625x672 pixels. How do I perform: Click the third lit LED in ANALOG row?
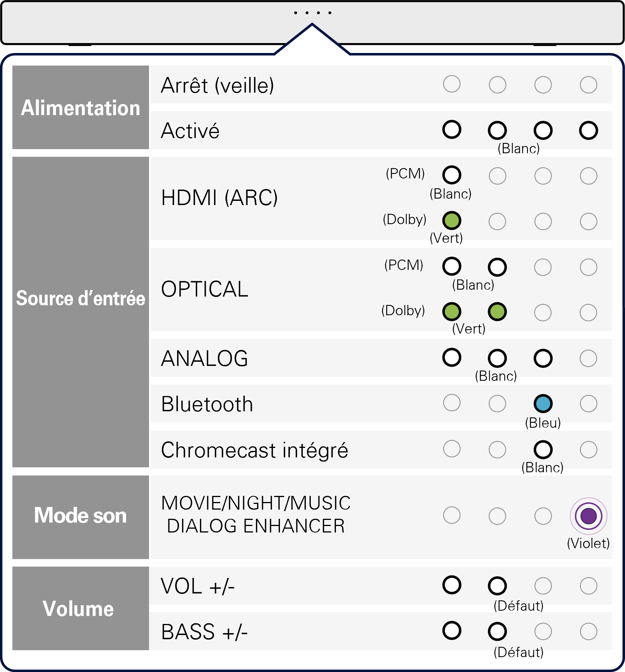(543, 358)
